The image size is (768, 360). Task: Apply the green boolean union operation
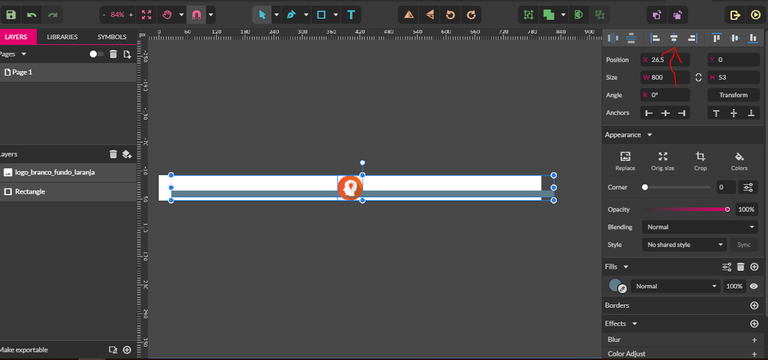point(549,15)
